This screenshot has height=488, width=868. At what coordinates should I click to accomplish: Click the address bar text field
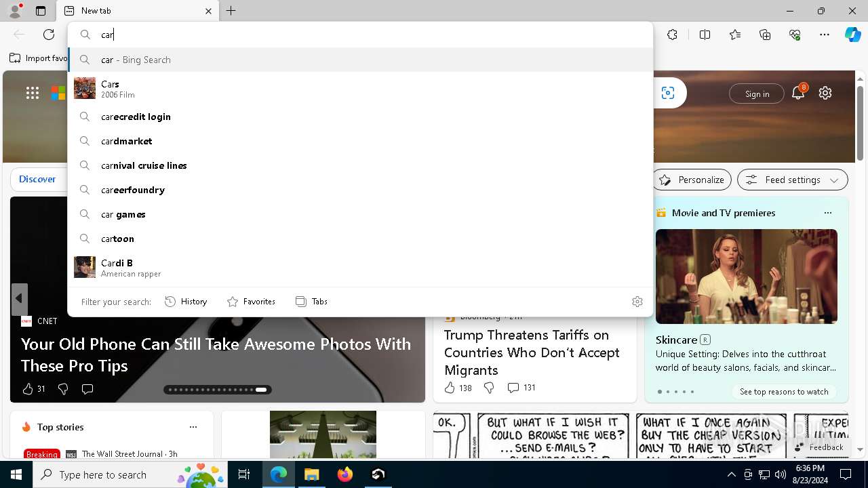click(x=360, y=35)
